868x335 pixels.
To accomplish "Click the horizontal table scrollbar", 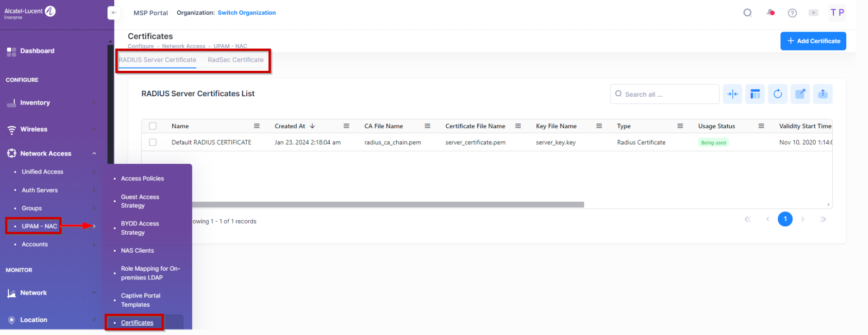I will pyautogui.click(x=388, y=205).
